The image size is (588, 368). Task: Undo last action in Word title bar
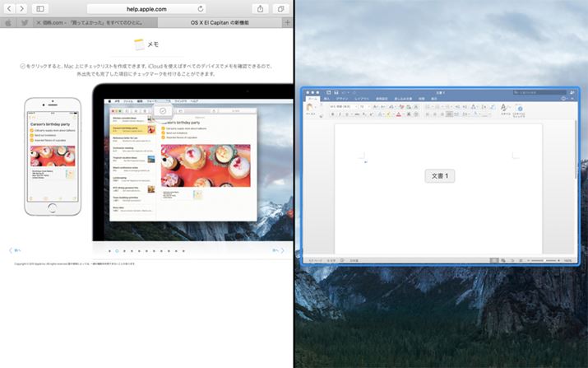(344, 92)
